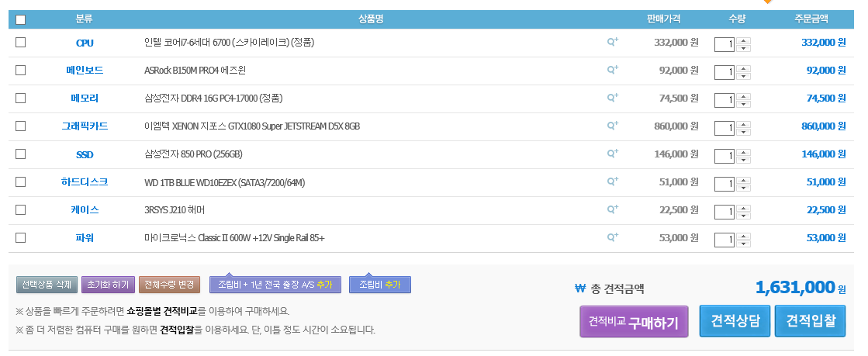Click the 견적비교 구매하기 button

tap(634, 322)
